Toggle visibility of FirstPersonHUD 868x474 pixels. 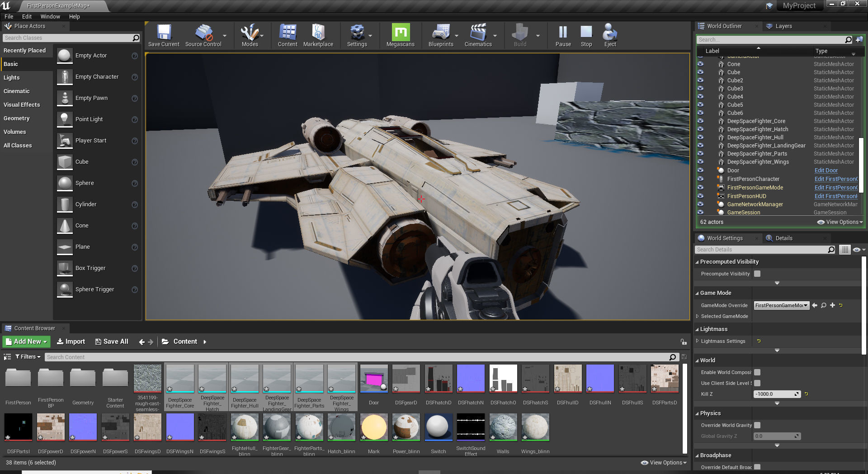[700, 196]
